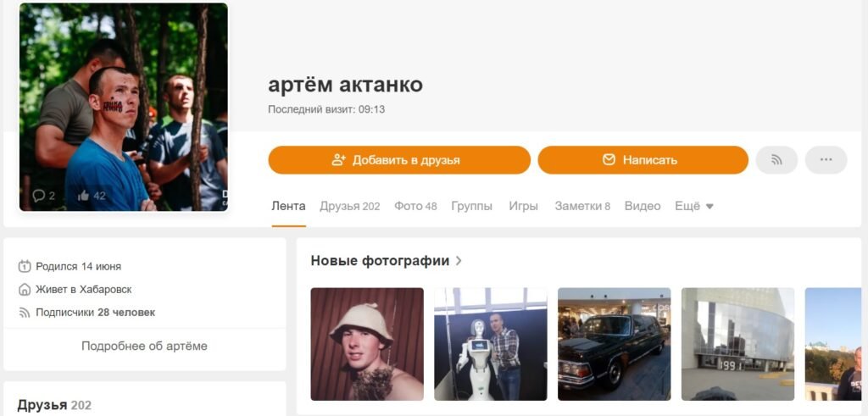Click the birthday calendar icon

pos(25,266)
